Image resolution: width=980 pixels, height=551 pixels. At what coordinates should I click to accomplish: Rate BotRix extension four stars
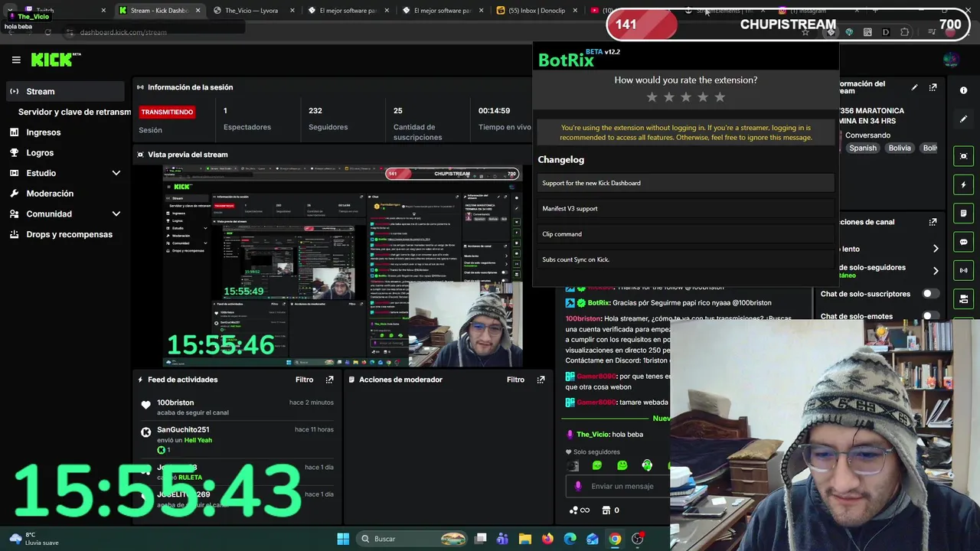703,97
